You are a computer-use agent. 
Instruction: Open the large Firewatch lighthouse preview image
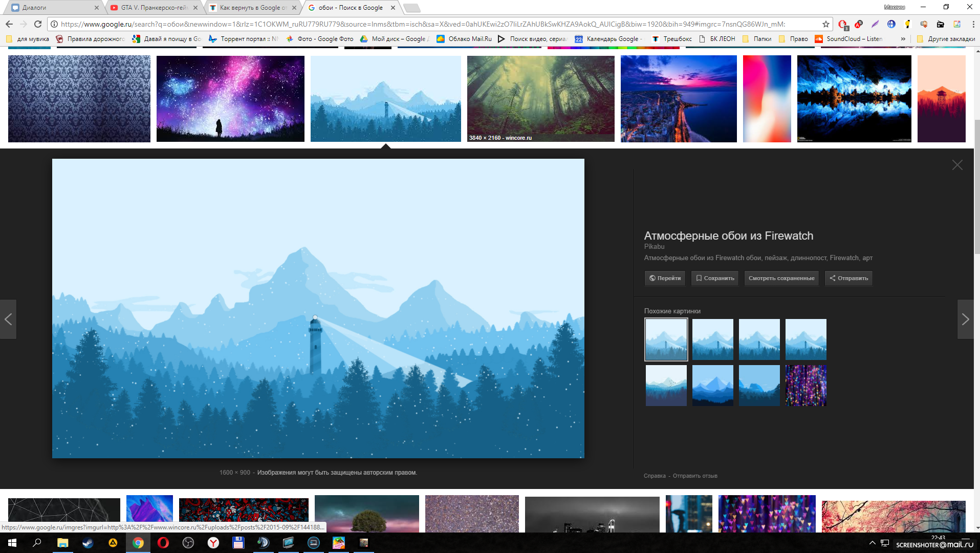[318, 308]
